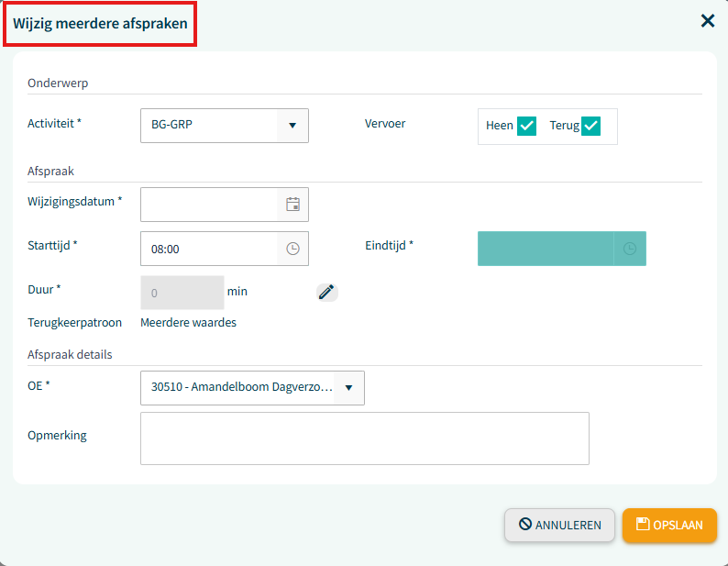Uncheck the Terug transport checkbox
The image size is (728, 566).
[591, 126]
